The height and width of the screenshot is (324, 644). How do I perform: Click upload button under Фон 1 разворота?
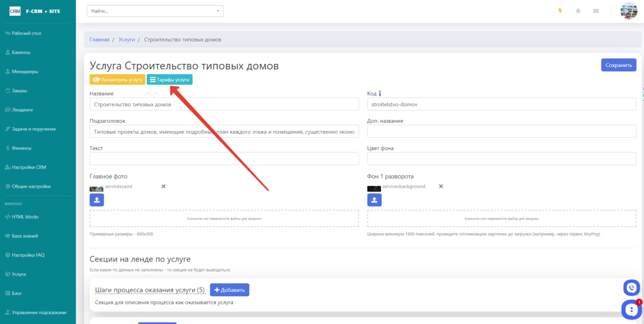pos(375,200)
